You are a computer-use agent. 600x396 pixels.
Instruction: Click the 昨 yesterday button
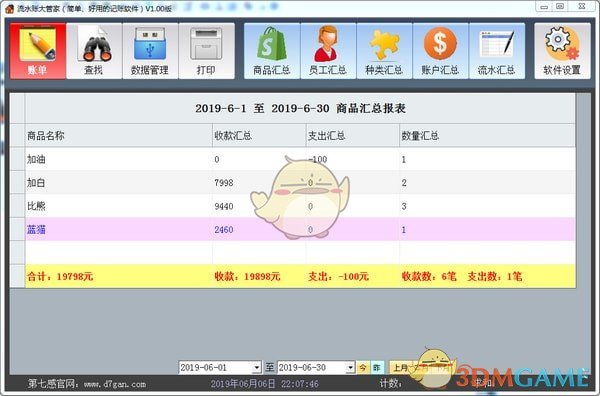[x=377, y=368]
